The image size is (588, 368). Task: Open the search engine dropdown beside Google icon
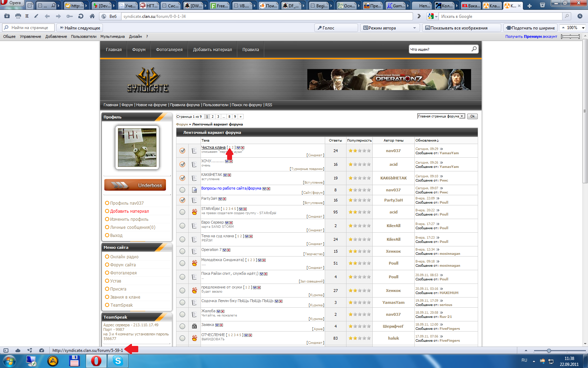pyautogui.click(x=436, y=16)
